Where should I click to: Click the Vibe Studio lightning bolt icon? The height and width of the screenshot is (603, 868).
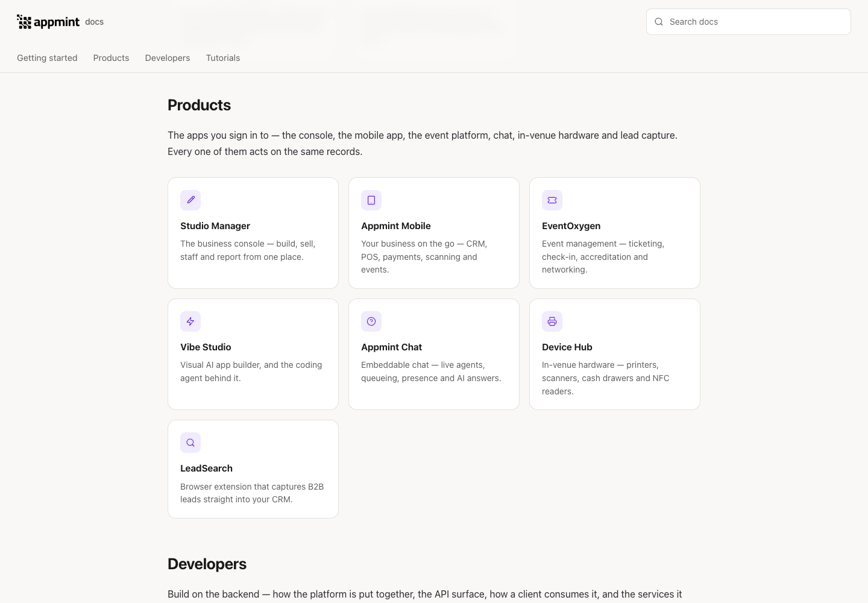tap(190, 321)
